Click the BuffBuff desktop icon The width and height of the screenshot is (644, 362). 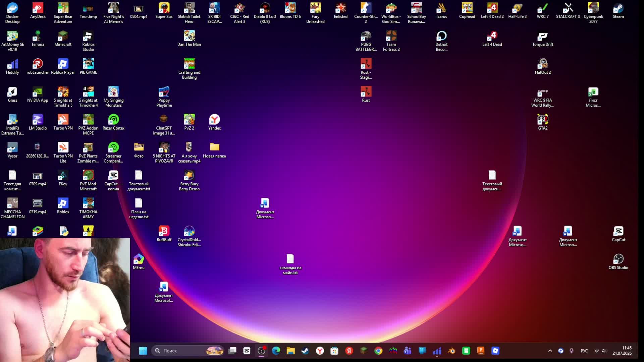pyautogui.click(x=164, y=234)
